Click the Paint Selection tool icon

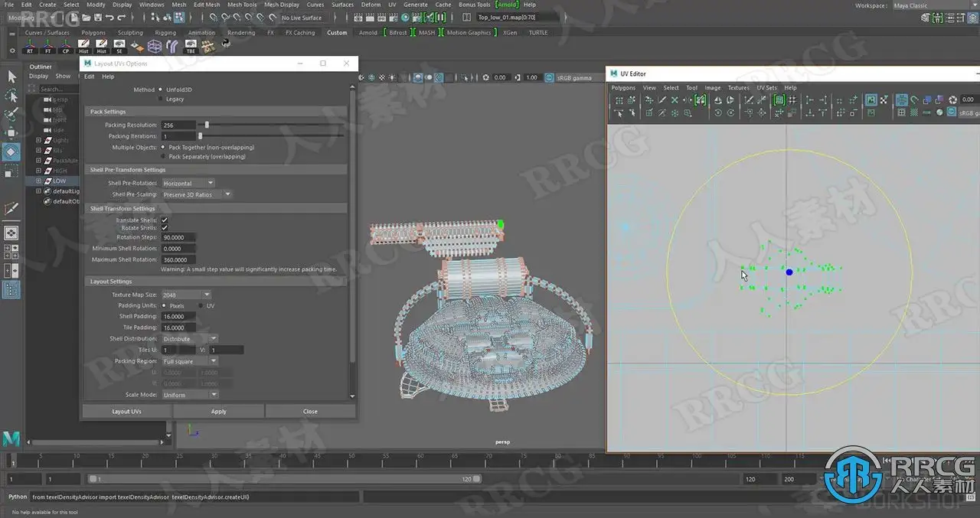tap(11, 115)
